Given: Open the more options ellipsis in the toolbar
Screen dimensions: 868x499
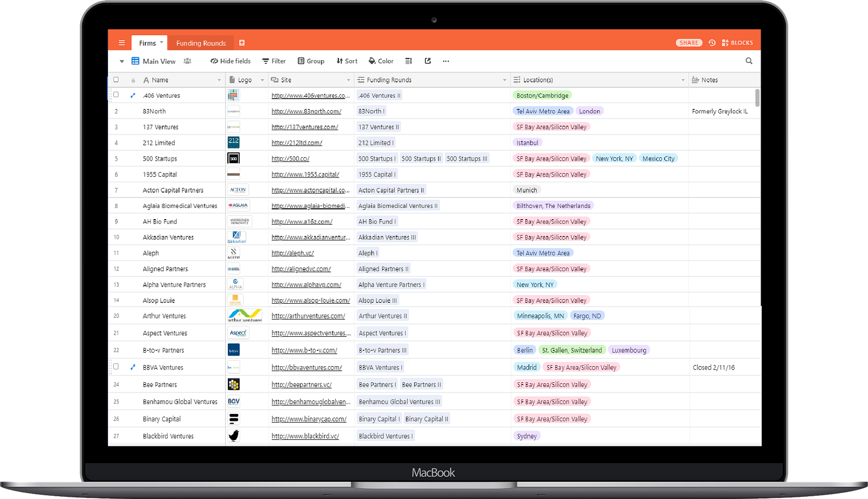Looking at the screenshot, I should coord(446,61).
